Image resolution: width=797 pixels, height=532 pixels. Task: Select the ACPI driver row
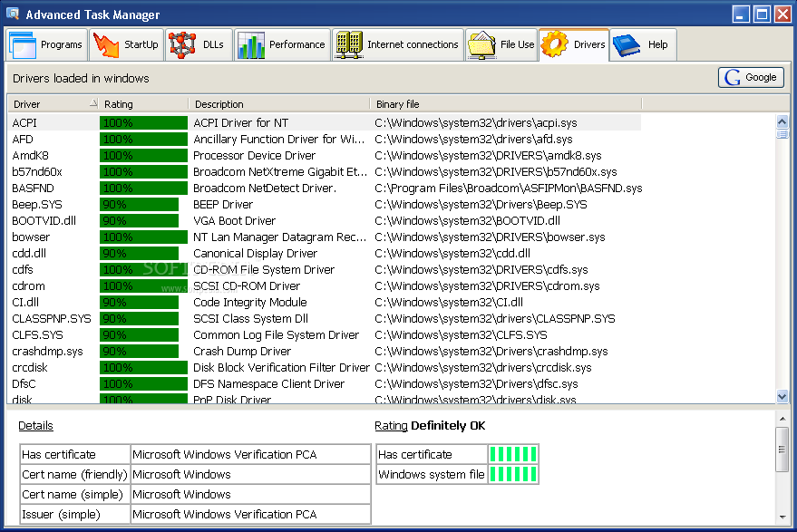(325, 123)
